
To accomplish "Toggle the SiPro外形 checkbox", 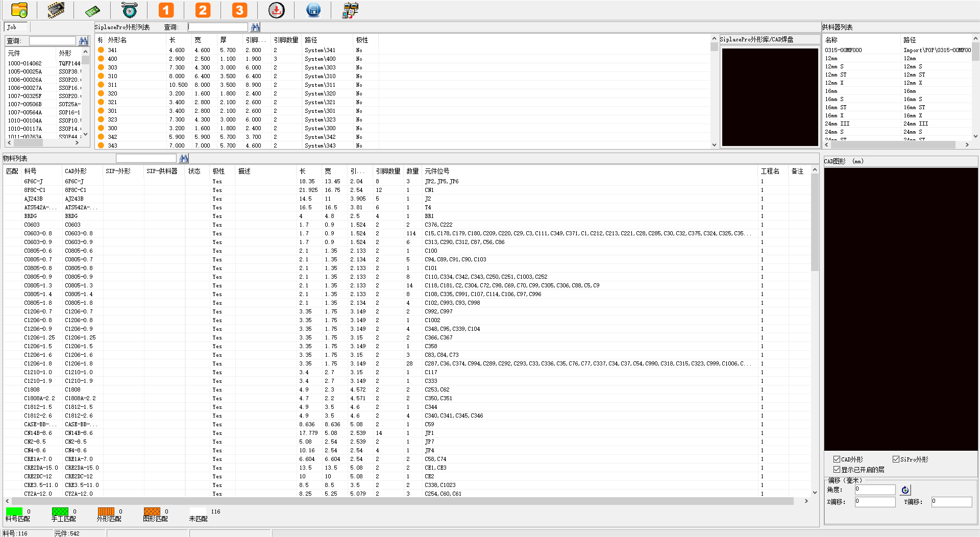I will tap(896, 459).
